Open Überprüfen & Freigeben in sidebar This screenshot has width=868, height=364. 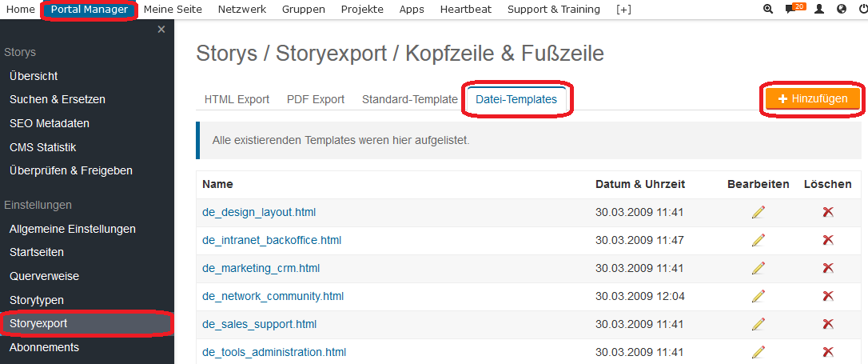pos(71,170)
